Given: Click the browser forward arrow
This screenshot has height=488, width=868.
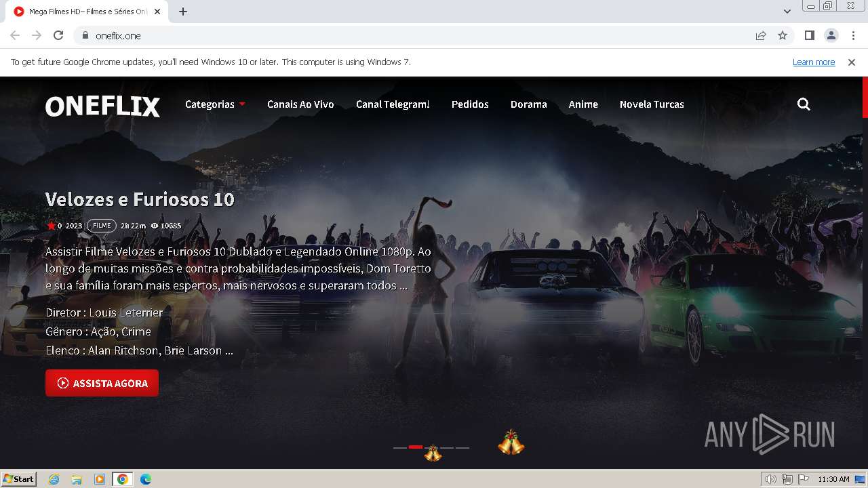Looking at the screenshot, I should (37, 35).
